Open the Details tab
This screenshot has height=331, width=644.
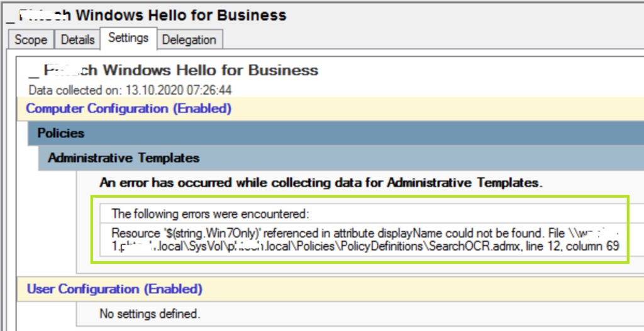point(77,40)
